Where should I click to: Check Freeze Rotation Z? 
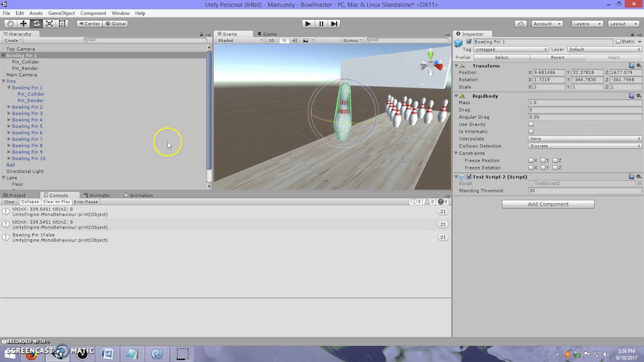(555, 168)
